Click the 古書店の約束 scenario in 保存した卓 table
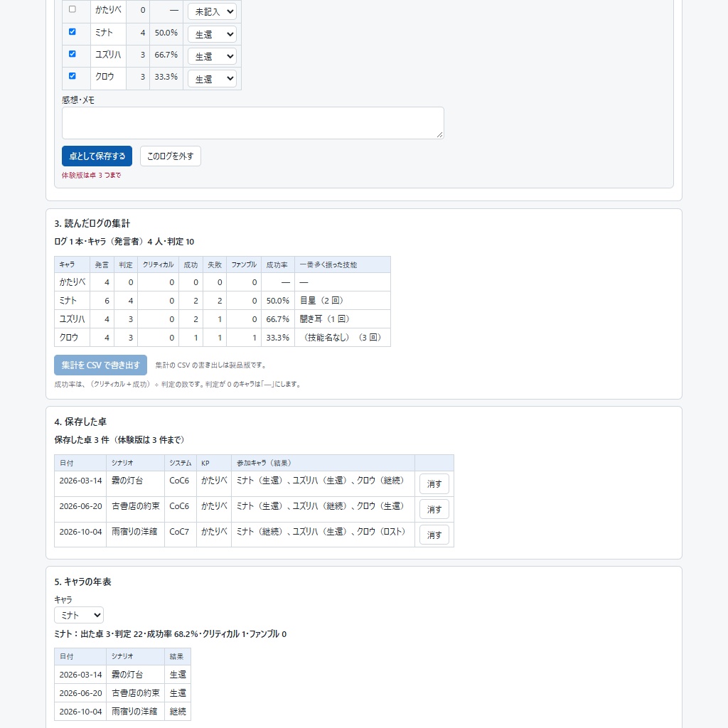 (x=136, y=506)
